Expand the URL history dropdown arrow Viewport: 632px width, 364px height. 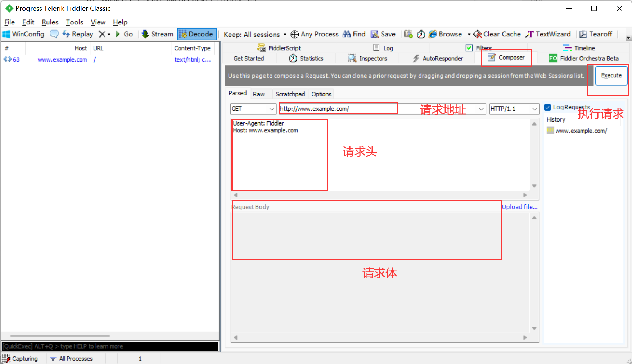(481, 109)
